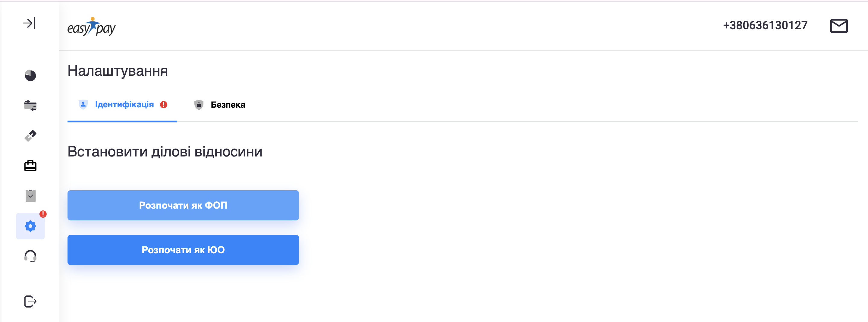Open the pie chart dashboard icon
The width and height of the screenshot is (868, 322).
coord(30,75)
